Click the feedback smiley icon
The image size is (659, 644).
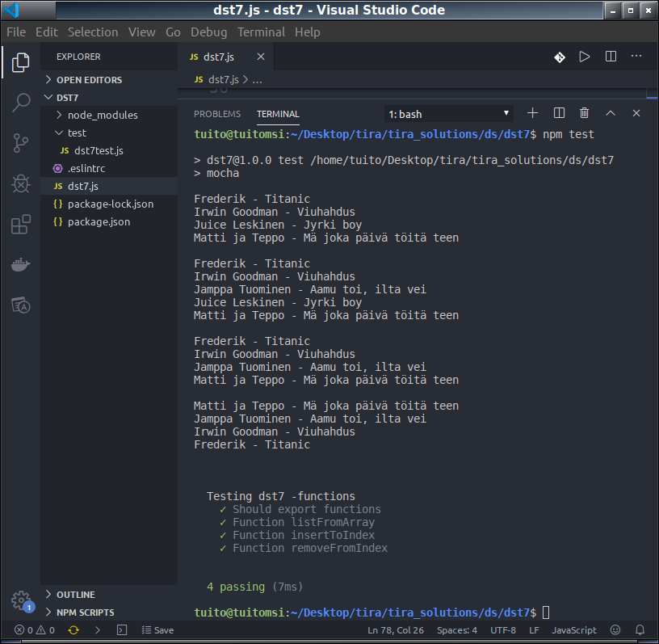[615, 629]
